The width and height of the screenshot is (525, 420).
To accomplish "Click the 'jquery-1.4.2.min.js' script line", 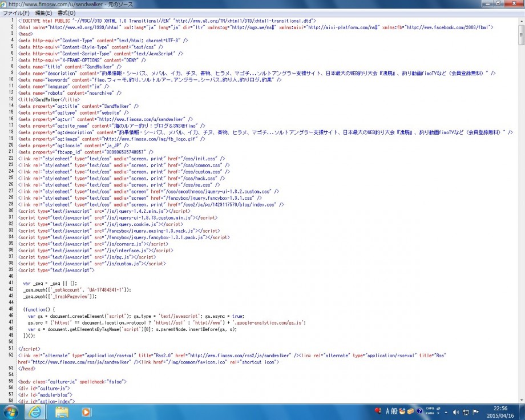I will [104, 211].
